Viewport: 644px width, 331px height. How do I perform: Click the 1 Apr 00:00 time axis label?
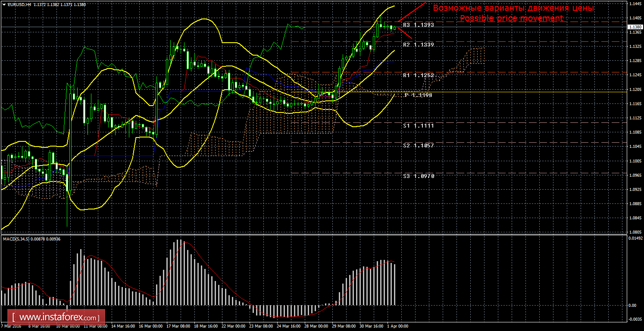(397, 326)
